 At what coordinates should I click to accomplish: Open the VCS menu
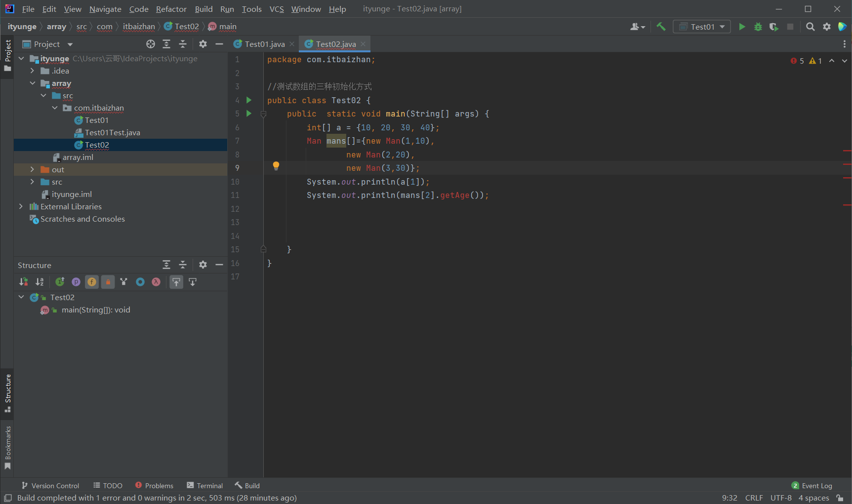pyautogui.click(x=277, y=9)
